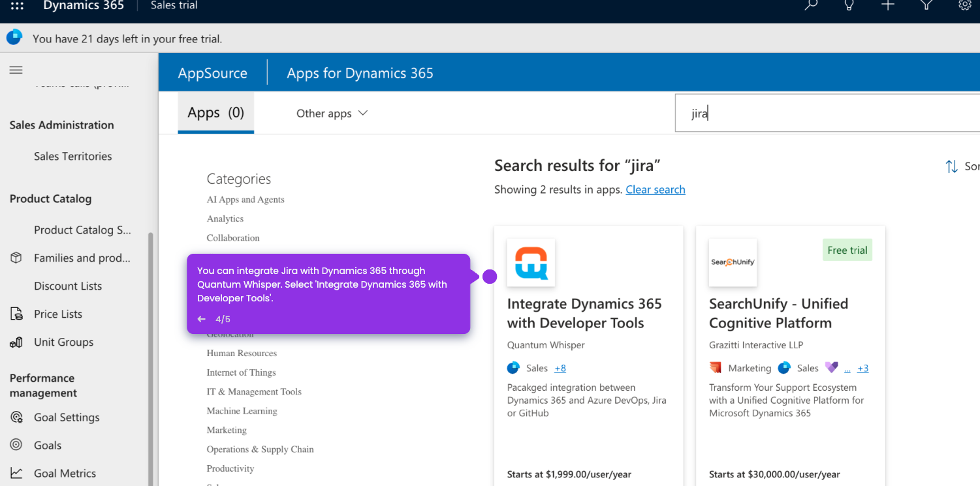Click the free trial Dynamics icon in banner
Viewport: 980px width, 486px height.
click(x=14, y=38)
